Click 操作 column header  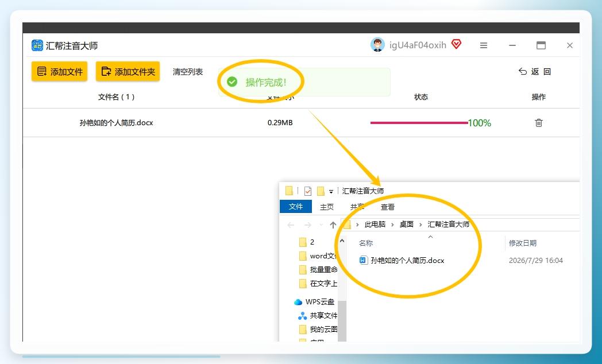539,97
